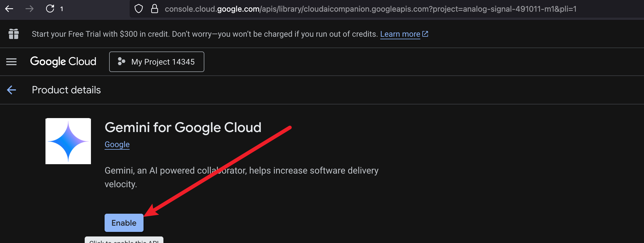The width and height of the screenshot is (644, 243).
Task: Click the Gemini sparkle logo thumbnail
Action: pyautogui.click(x=68, y=141)
